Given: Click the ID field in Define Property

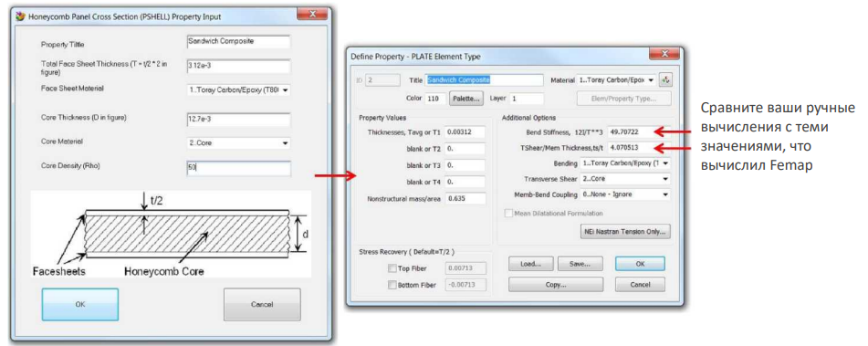Looking at the screenshot, I should click(382, 80).
